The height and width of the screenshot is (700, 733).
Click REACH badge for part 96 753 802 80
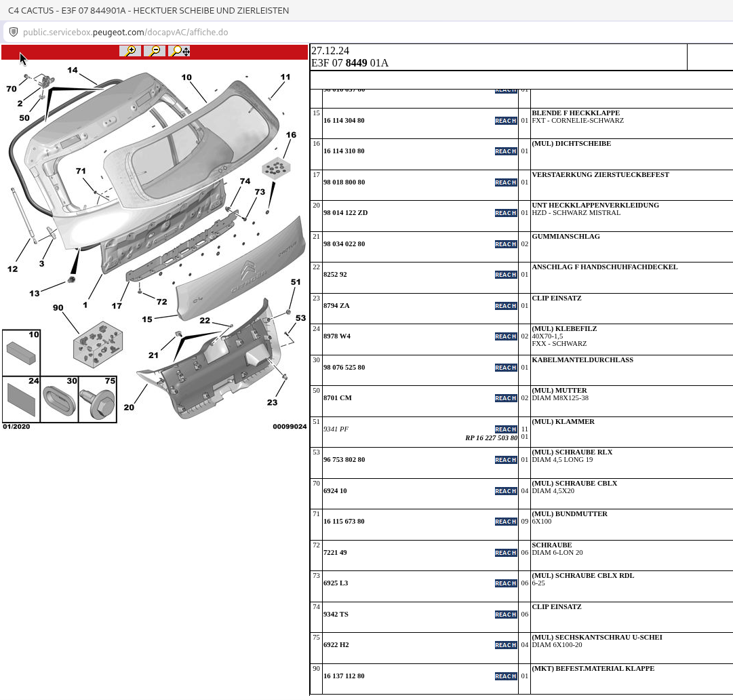(x=506, y=460)
